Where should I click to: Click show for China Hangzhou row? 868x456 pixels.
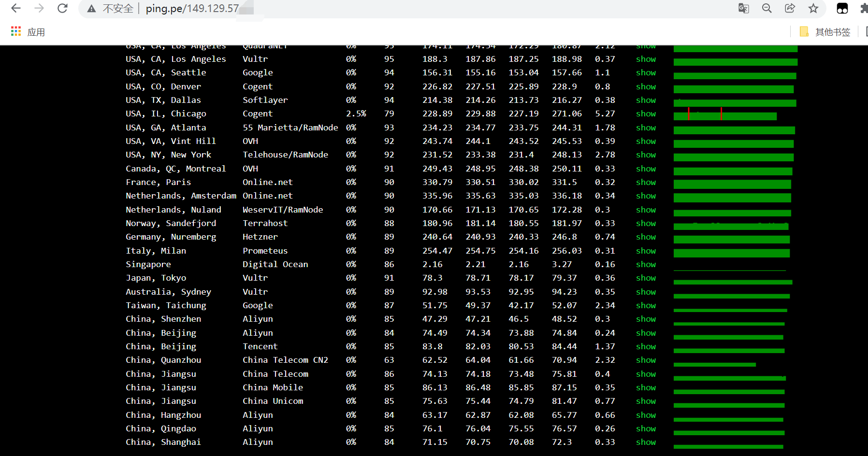point(646,415)
